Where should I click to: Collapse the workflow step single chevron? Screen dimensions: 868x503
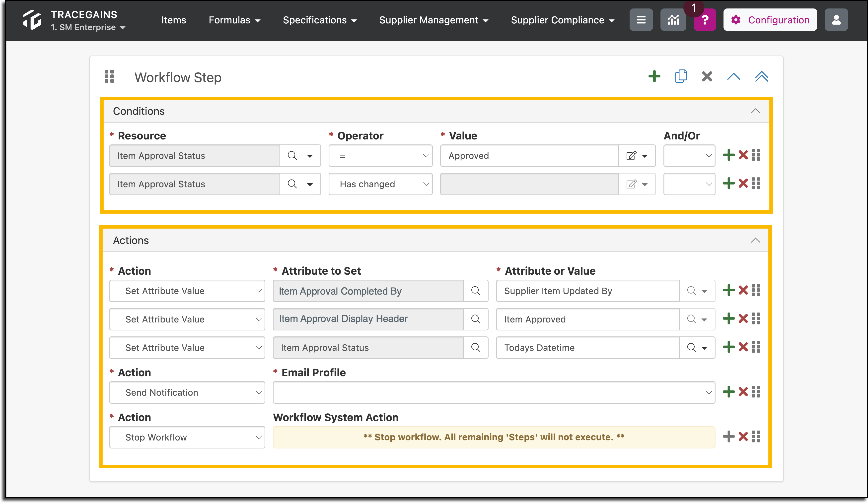[734, 76]
